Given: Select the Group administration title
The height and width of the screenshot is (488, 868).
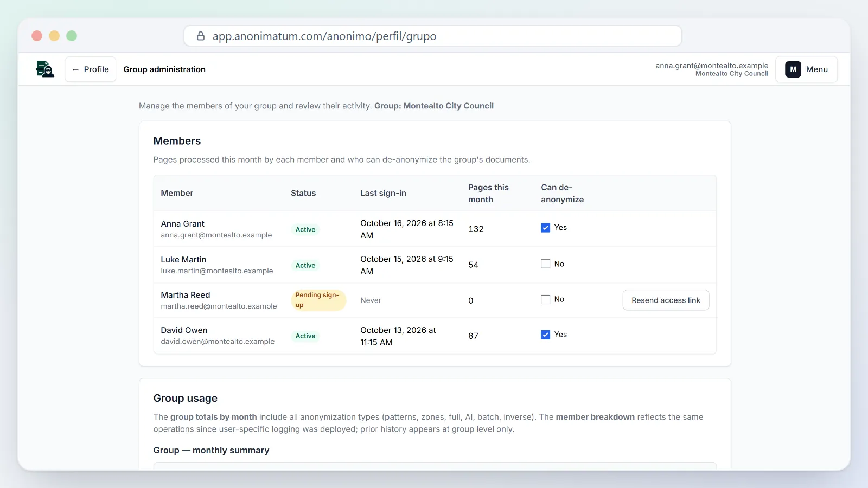Looking at the screenshot, I should 164,69.
